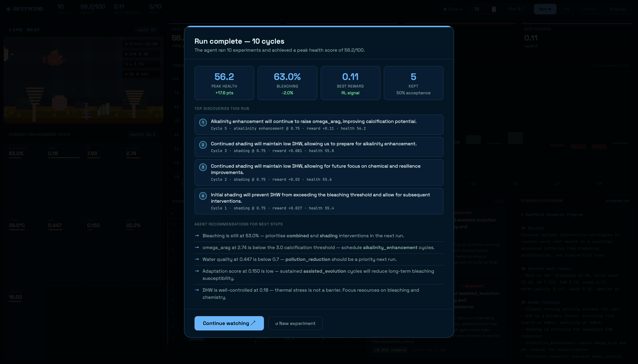Select discovery number 1 circle icon

[x=203, y=123]
